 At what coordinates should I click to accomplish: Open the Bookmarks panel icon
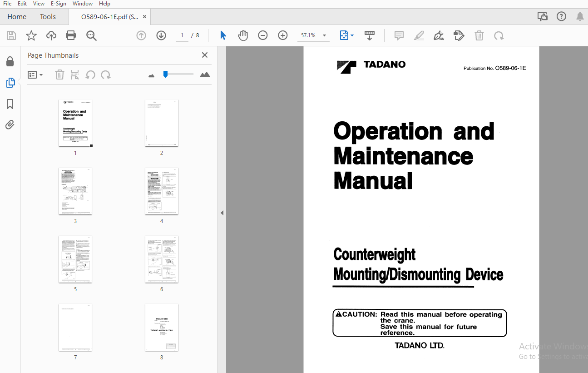pyautogui.click(x=10, y=104)
